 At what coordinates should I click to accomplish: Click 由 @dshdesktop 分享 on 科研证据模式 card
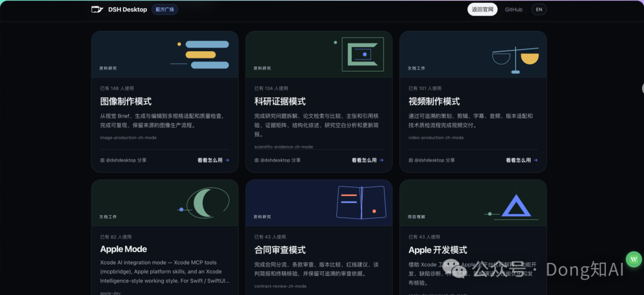(277, 160)
